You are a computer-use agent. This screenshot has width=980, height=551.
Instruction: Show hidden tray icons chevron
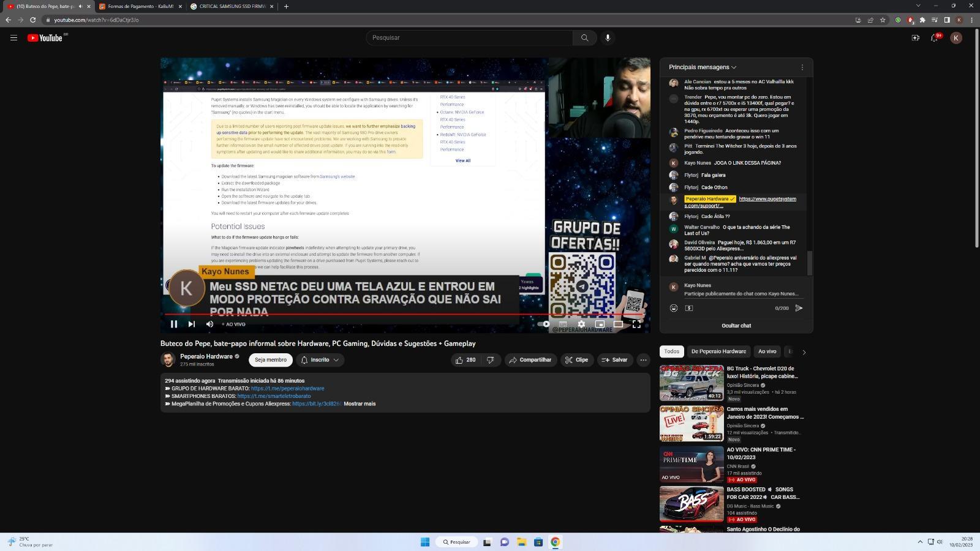point(919,542)
